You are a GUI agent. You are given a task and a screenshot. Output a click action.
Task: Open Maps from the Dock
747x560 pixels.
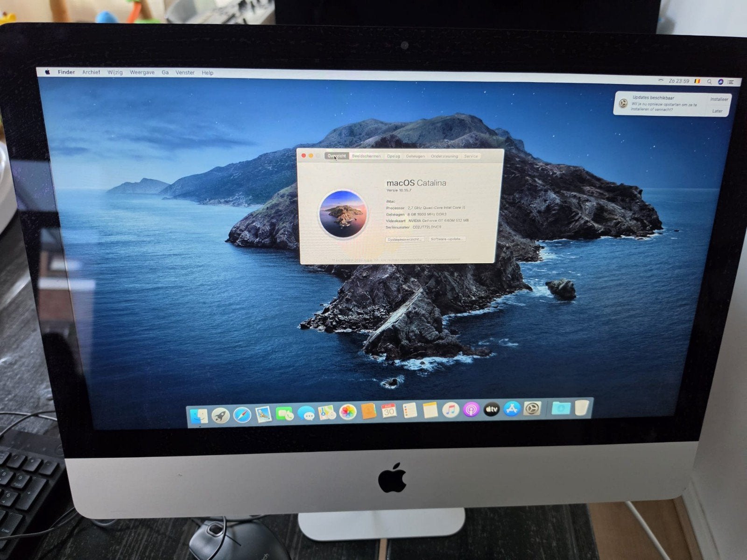(327, 413)
